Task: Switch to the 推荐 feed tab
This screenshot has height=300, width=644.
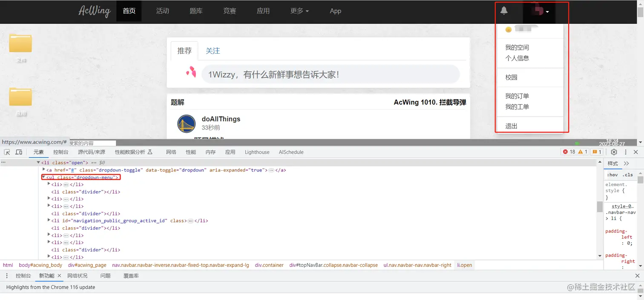Action: (184, 51)
